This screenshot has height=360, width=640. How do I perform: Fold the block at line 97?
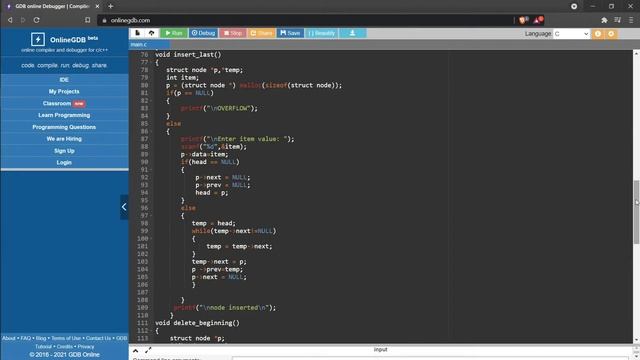pos(151,216)
